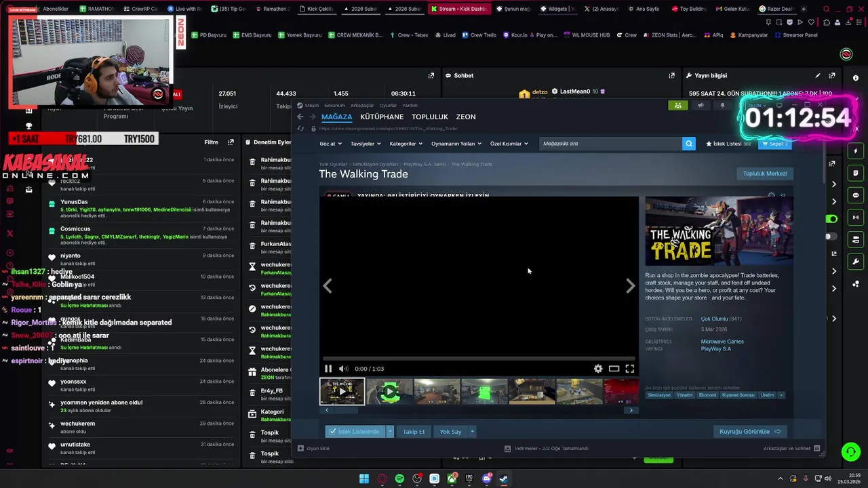Click the wrench sidebar icon in Kick dashboard

click(x=856, y=262)
